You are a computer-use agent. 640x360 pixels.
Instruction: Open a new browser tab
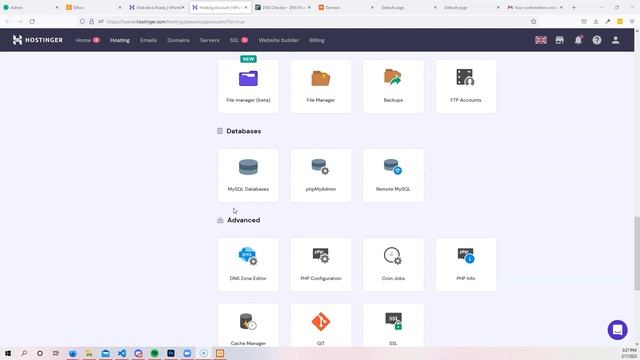tap(573, 7)
